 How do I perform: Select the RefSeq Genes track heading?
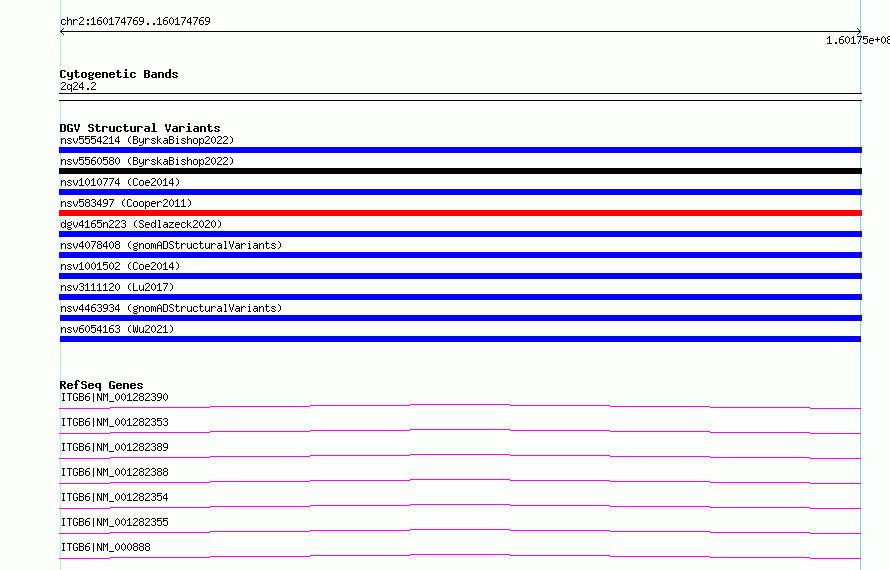(x=101, y=385)
